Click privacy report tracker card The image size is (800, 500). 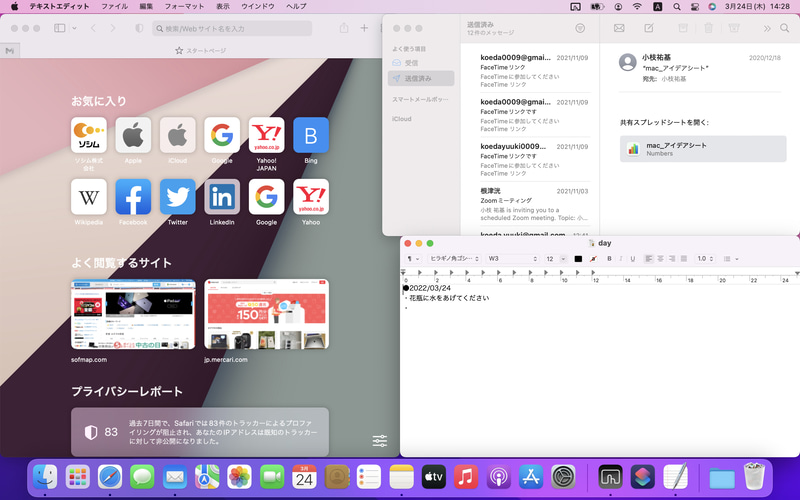click(x=200, y=432)
